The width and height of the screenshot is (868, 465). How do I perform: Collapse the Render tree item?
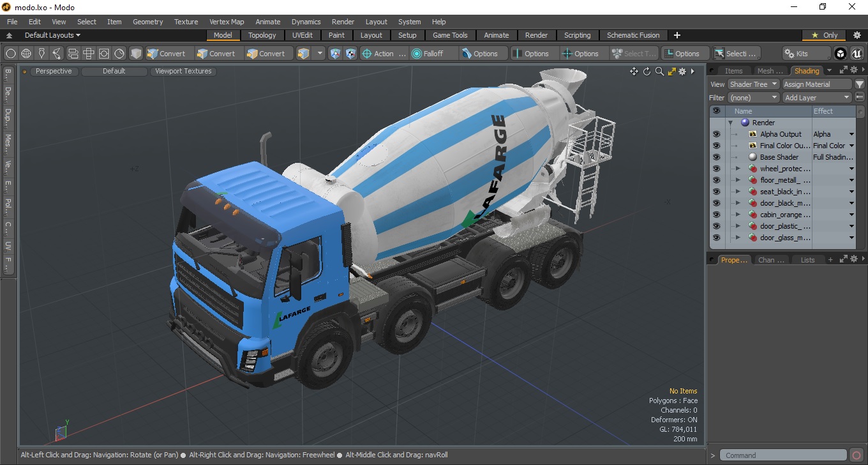tap(731, 123)
